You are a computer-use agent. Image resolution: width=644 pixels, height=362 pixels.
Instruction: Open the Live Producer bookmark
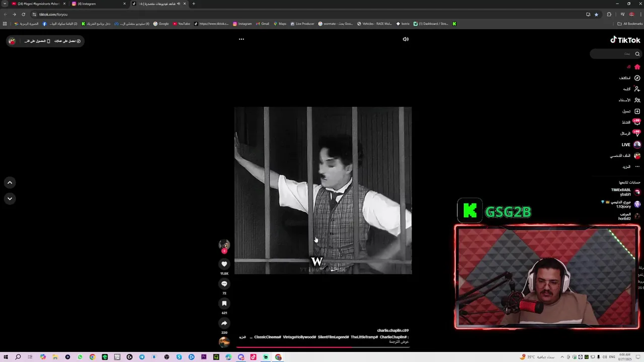click(x=302, y=24)
